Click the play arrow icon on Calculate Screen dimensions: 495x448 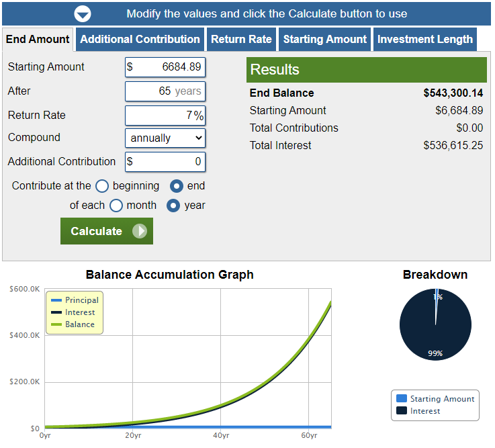tap(139, 231)
